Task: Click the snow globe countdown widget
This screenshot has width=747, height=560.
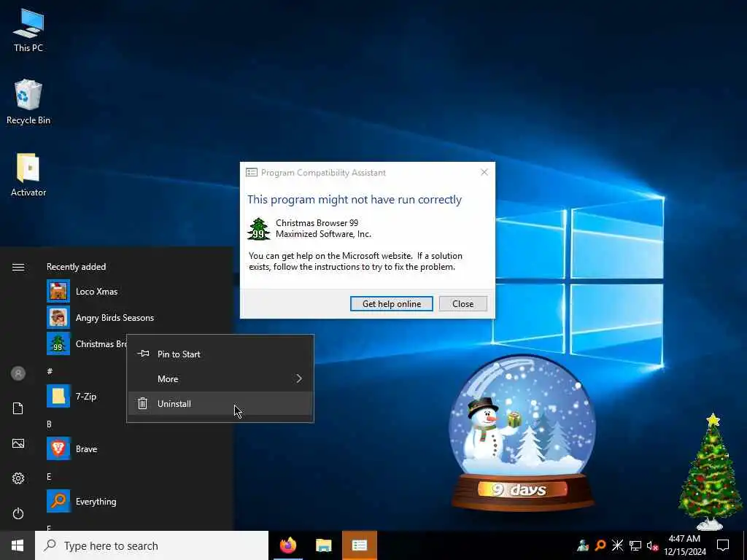Action: coord(522,433)
